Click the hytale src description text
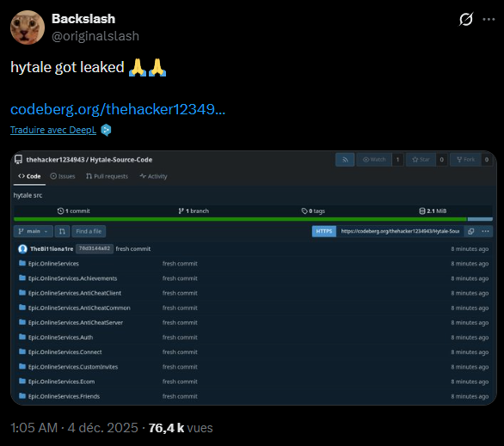Screen dimensions: 504x446 pos(28,195)
